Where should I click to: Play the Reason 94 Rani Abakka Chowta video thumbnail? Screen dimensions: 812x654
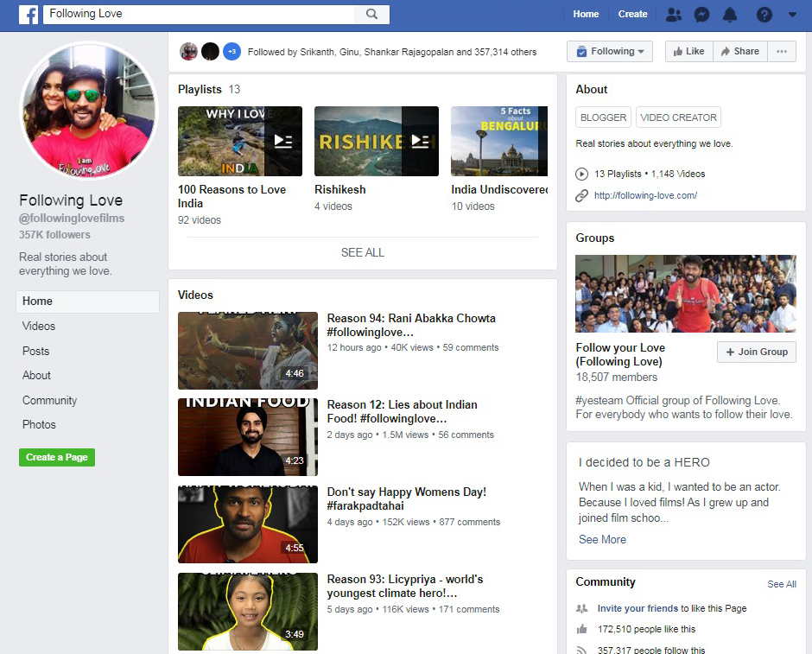coord(248,351)
